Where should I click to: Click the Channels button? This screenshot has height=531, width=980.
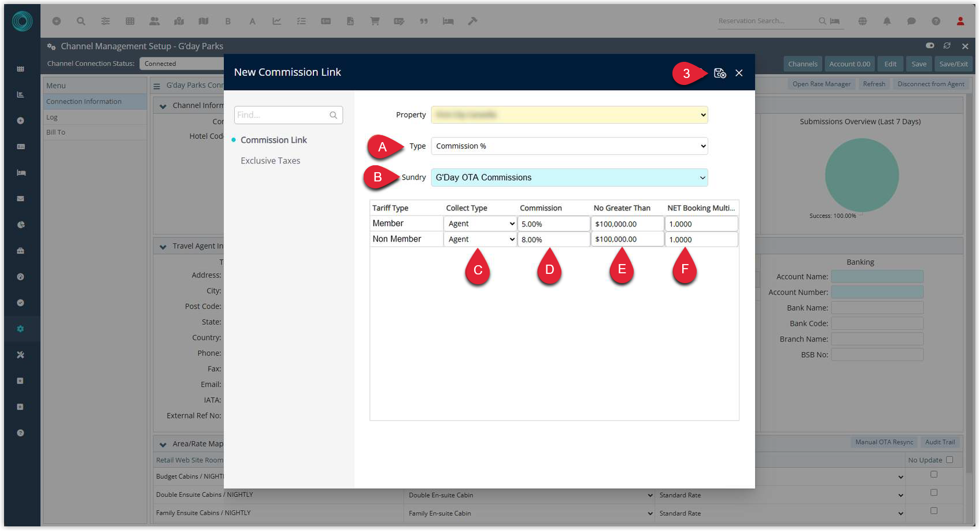(803, 64)
